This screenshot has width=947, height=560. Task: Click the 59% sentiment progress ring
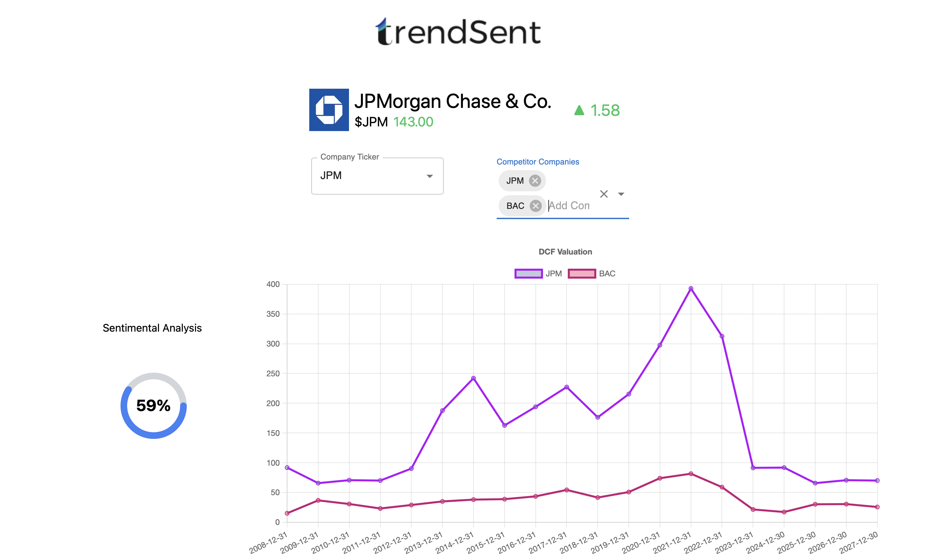pos(153,406)
